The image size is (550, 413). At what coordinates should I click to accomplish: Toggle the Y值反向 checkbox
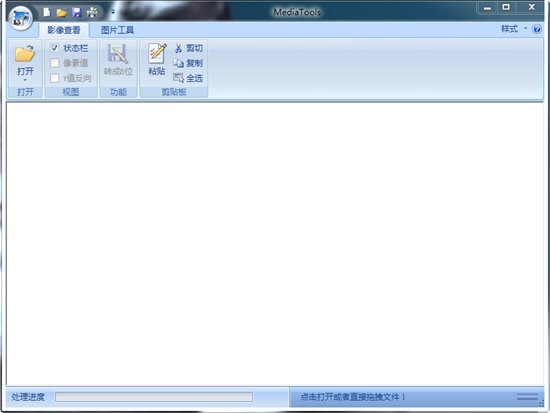(x=55, y=78)
